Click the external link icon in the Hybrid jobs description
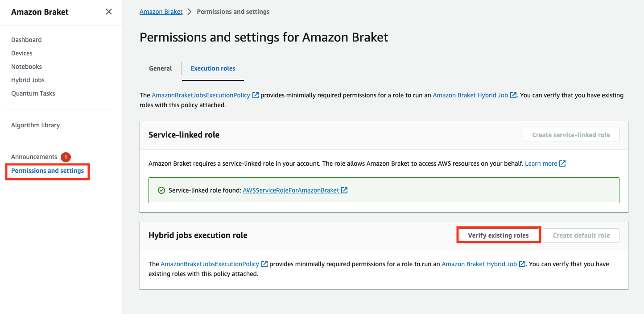 tap(264, 264)
